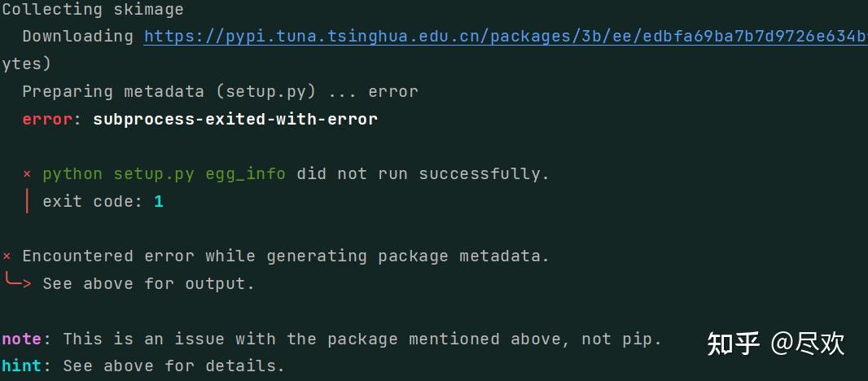
Task: Click the red × before python setup.py
Action: point(27,174)
